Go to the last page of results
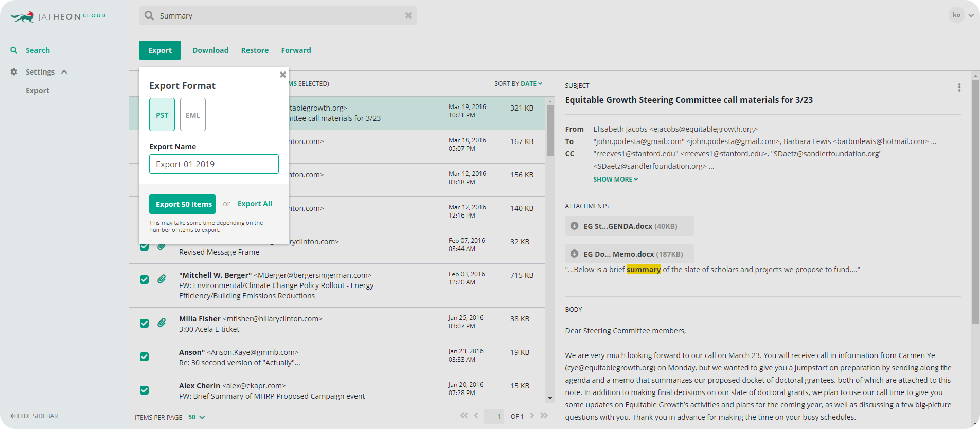 coord(544,416)
